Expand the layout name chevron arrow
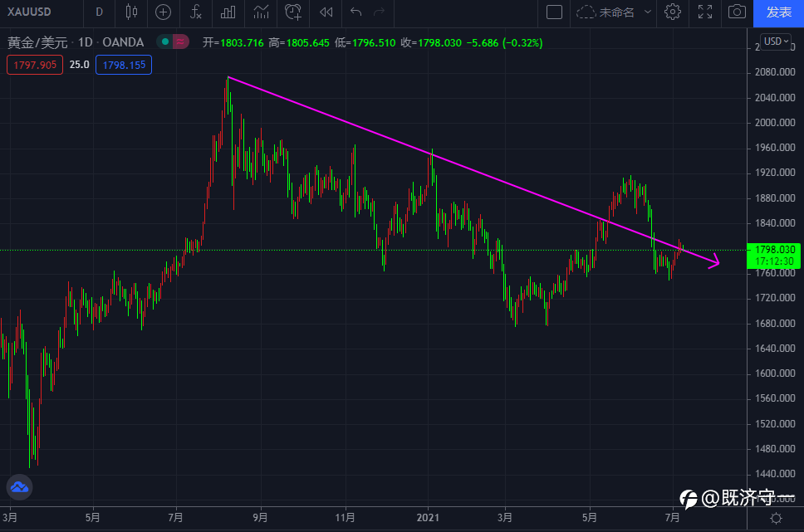The width and height of the screenshot is (804, 532). [648, 12]
